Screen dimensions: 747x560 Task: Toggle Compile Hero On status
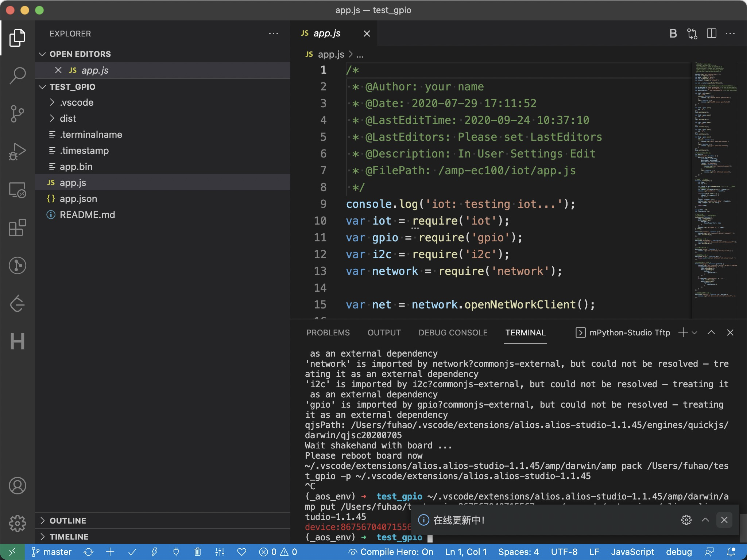click(x=391, y=552)
